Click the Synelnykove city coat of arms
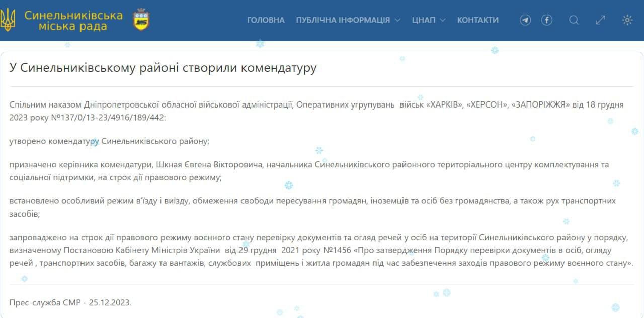The height and width of the screenshot is (318, 644). tap(141, 20)
